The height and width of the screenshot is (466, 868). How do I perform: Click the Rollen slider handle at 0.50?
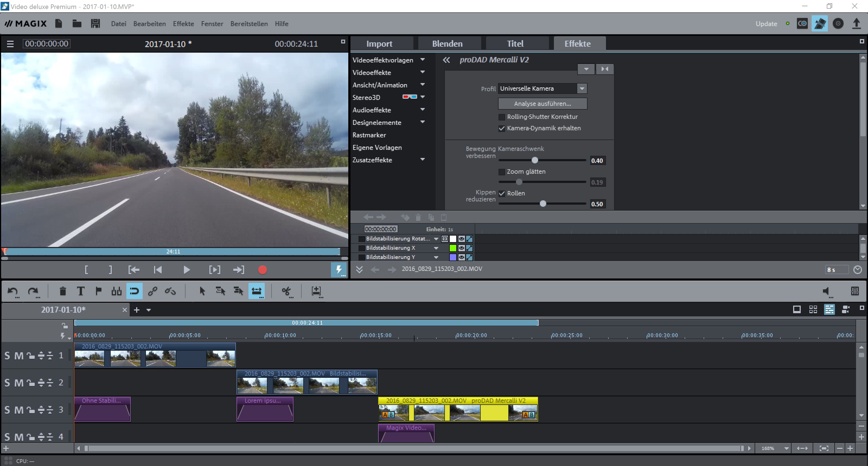coord(543,204)
